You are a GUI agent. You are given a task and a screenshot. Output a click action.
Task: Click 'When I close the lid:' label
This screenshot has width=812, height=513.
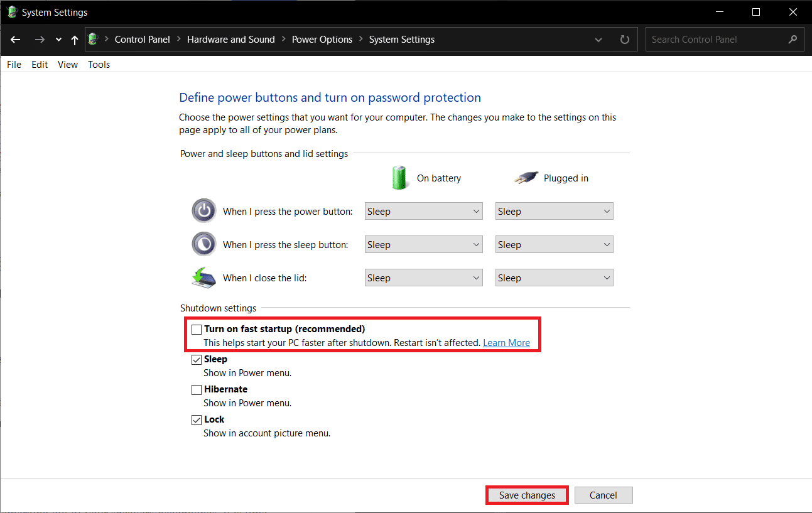coord(265,278)
